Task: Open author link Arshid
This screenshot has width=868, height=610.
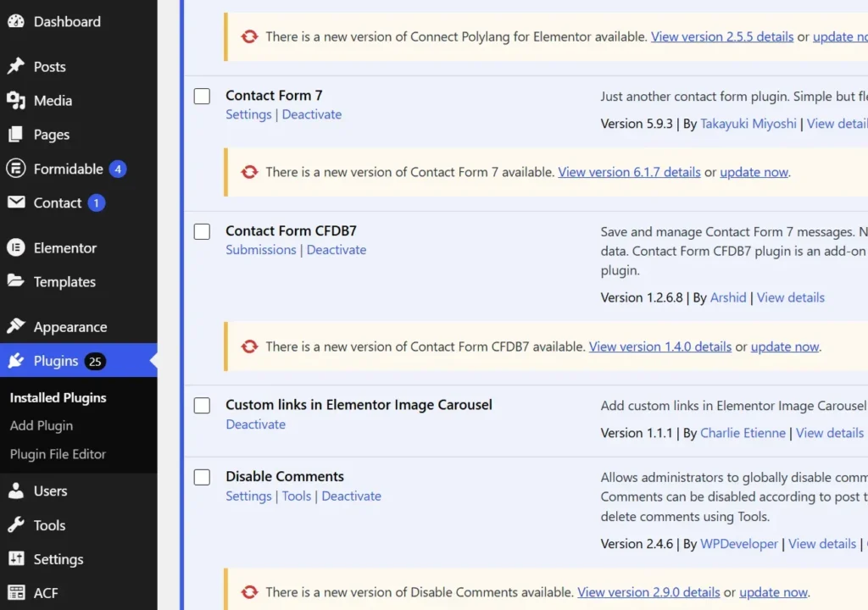Action: [728, 298]
